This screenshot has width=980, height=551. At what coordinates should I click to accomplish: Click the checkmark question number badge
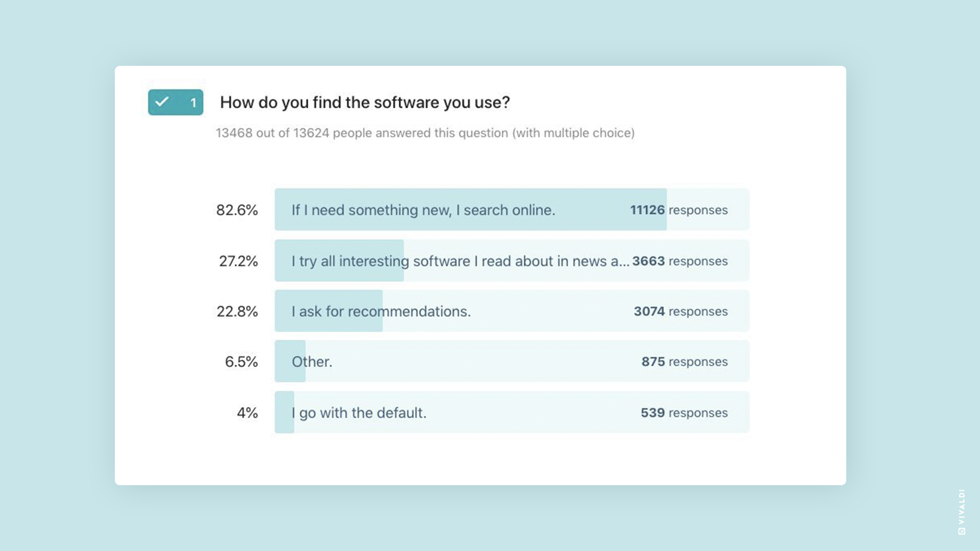176,102
